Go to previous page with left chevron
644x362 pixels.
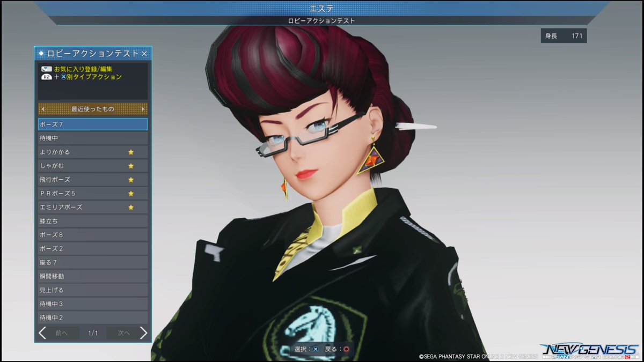point(42,333)
